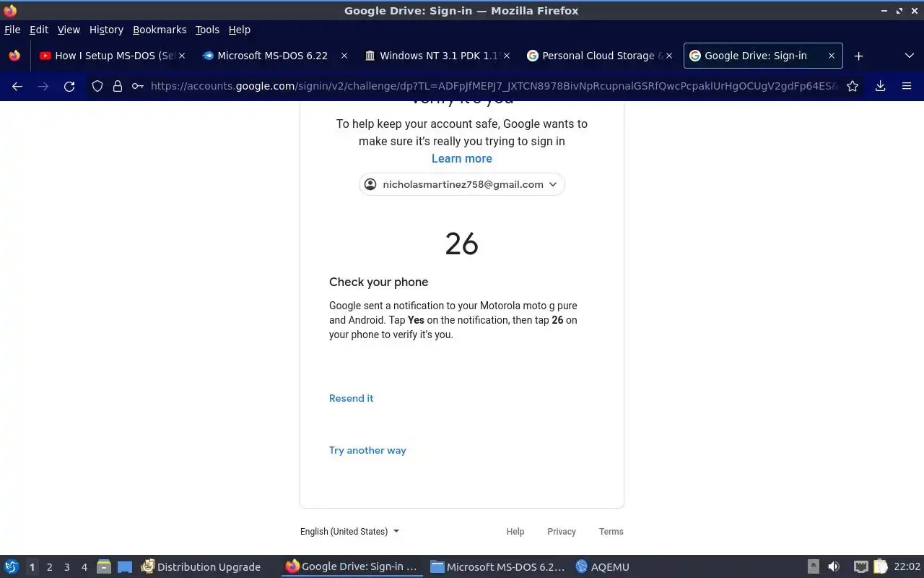Open the Help footer link
The width and height of the screenshot is (924, 578).
(x=515, y=531)
